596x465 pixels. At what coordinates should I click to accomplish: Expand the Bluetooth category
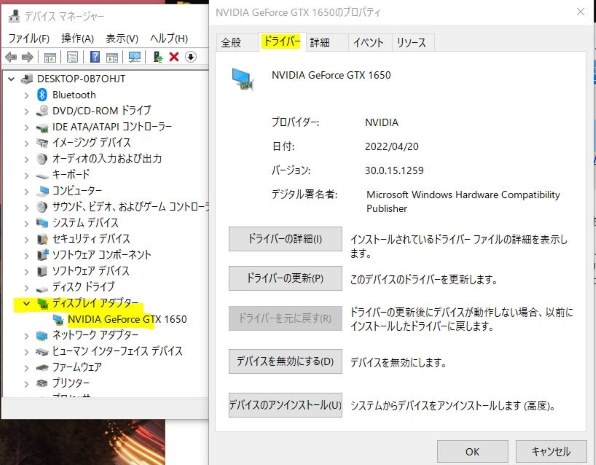coord(26,95)
